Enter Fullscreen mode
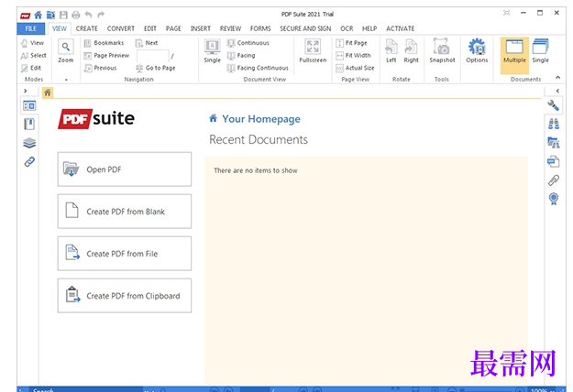The height and width of the screenshot is (392, 573). [313, 51]
